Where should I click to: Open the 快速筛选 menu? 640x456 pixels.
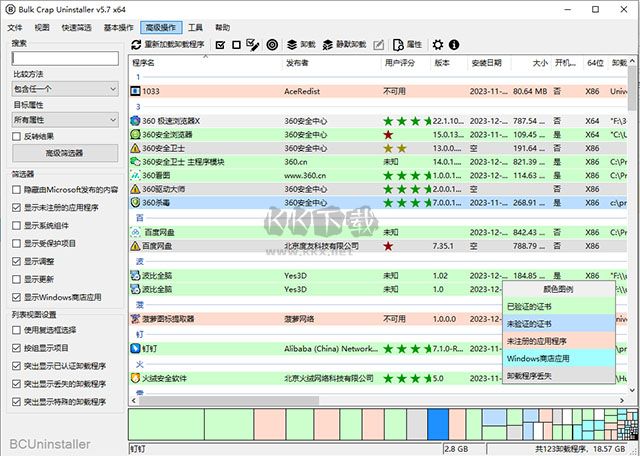tap(75, 27)
